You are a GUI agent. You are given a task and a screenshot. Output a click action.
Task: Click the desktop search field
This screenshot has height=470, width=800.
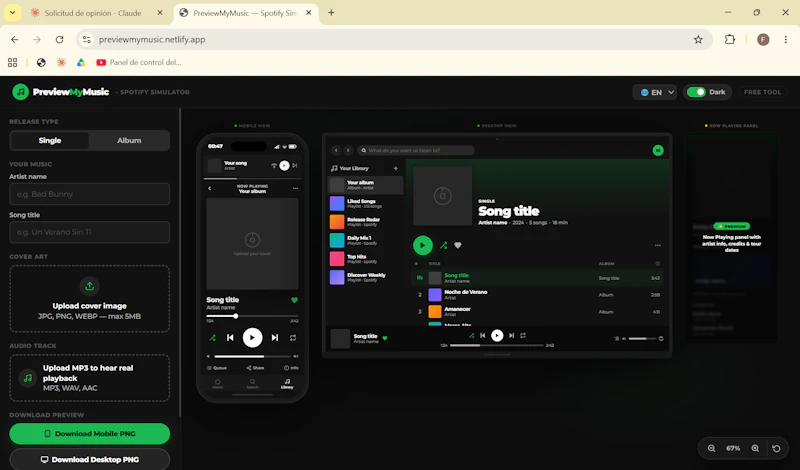tap(416, 150)
